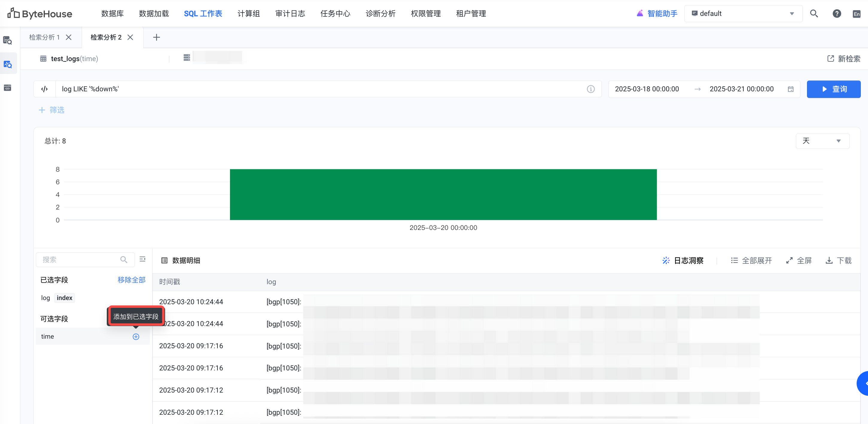Viewport: 868px width, 424px height.
Task: Click the SQL code mode toggle icon
Action: [45, 89]
